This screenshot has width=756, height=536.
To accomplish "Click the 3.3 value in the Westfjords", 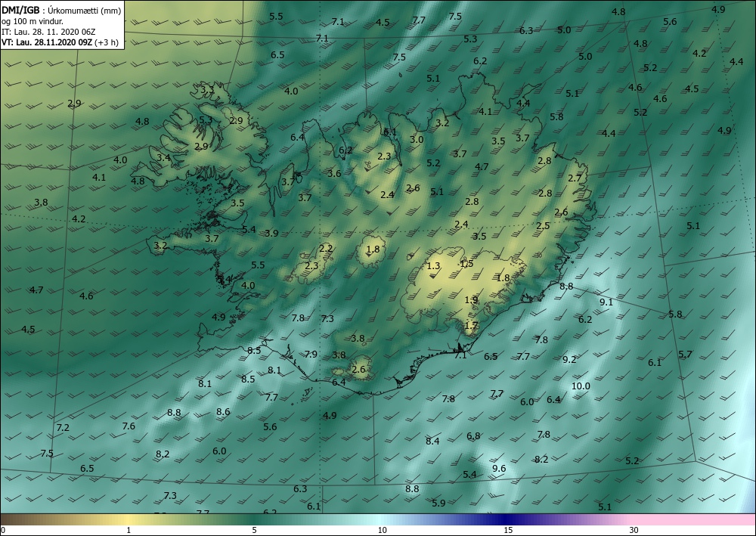I will [x=207, y=90].
